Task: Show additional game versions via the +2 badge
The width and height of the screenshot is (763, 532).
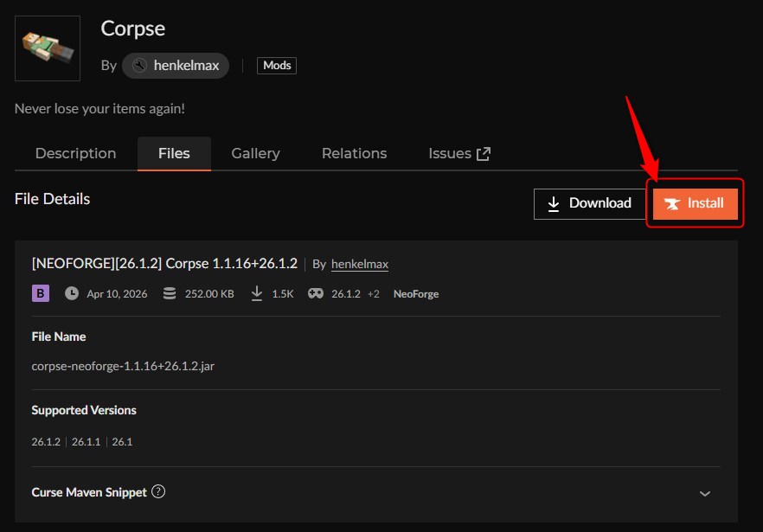Action: [372, 293]
